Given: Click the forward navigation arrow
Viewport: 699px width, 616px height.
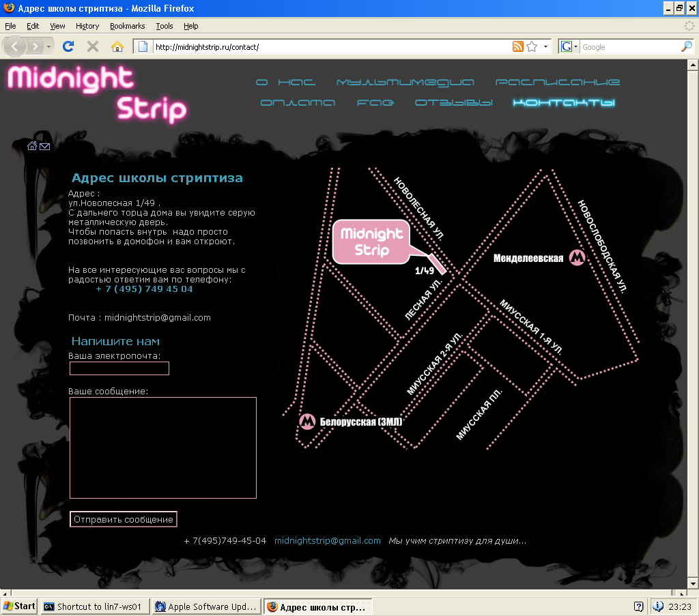Looking at the screenshot, I should click(x=35, y=46).
